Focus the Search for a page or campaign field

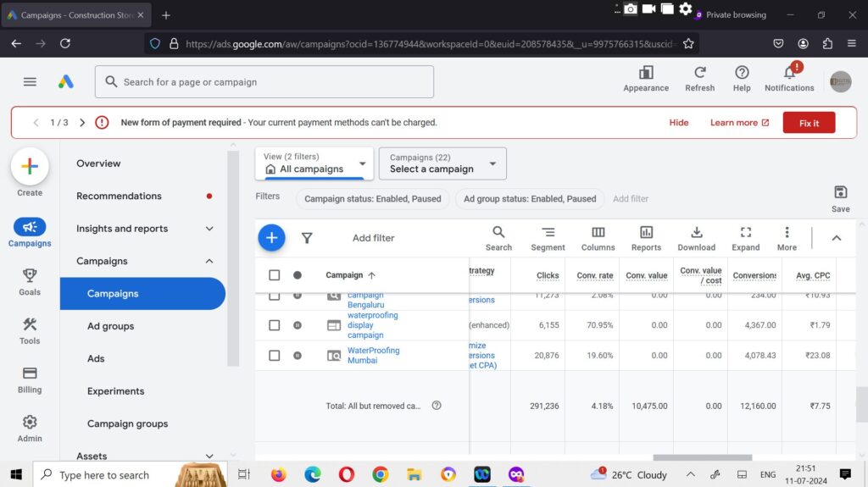coord(264,82)
